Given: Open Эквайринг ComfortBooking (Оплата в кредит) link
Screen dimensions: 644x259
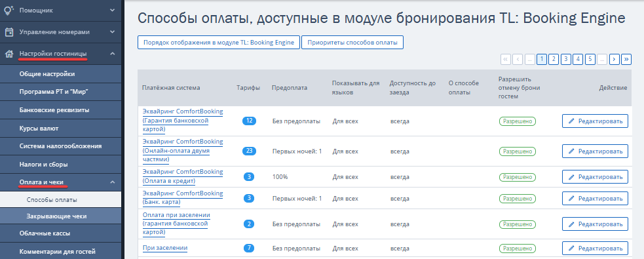Looking at the screenshot, I should click(183, 176).
